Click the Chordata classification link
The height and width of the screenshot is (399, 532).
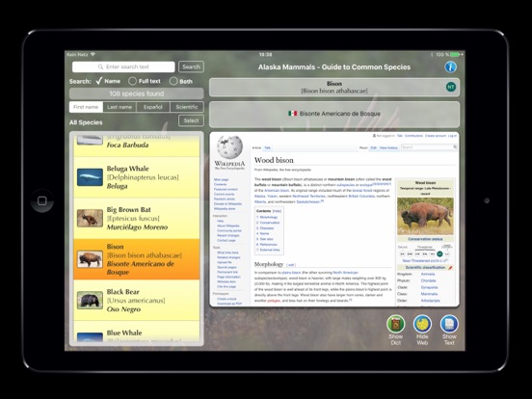point(428,280)
